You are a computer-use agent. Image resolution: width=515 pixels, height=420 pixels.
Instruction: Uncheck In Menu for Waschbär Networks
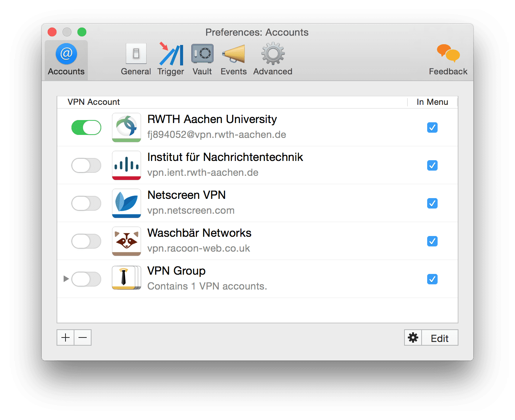[x=432, y=241]
